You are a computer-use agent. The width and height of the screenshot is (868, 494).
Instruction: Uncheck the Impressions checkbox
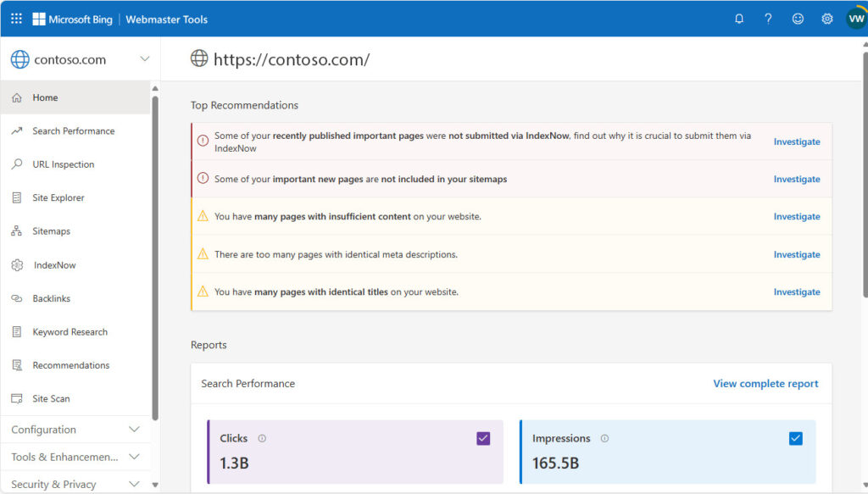[x=795, y=438]
